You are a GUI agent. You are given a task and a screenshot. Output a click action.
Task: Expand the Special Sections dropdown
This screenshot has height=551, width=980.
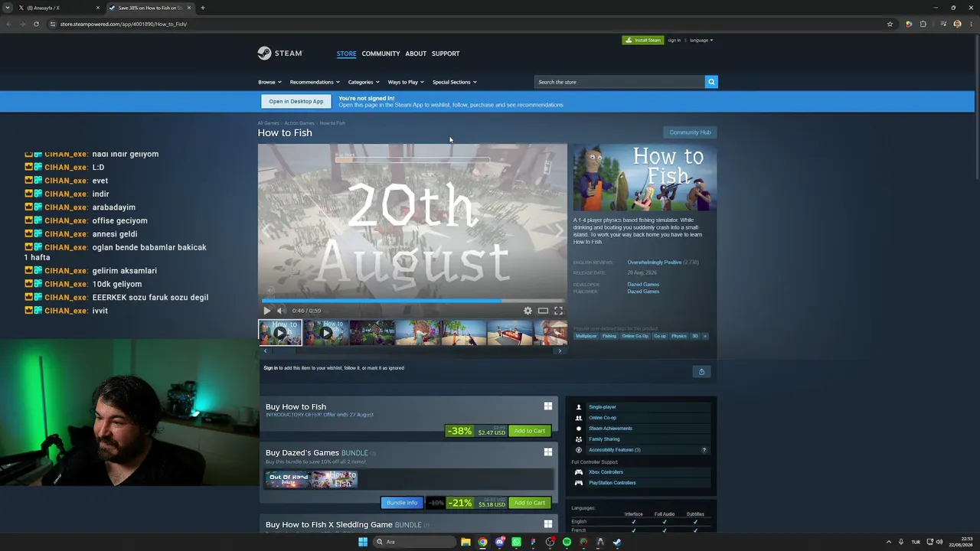pyautogui.click(x=454, y=82)
